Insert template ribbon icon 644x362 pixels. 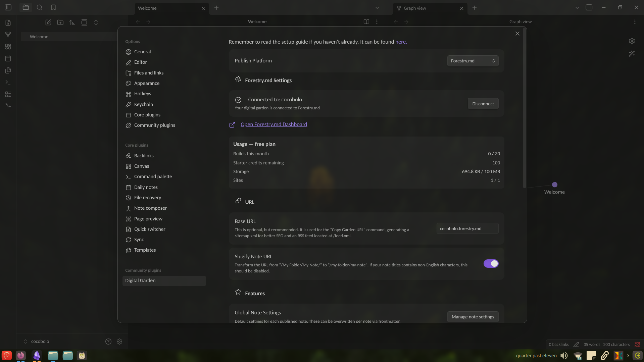[x=8, y=70]
